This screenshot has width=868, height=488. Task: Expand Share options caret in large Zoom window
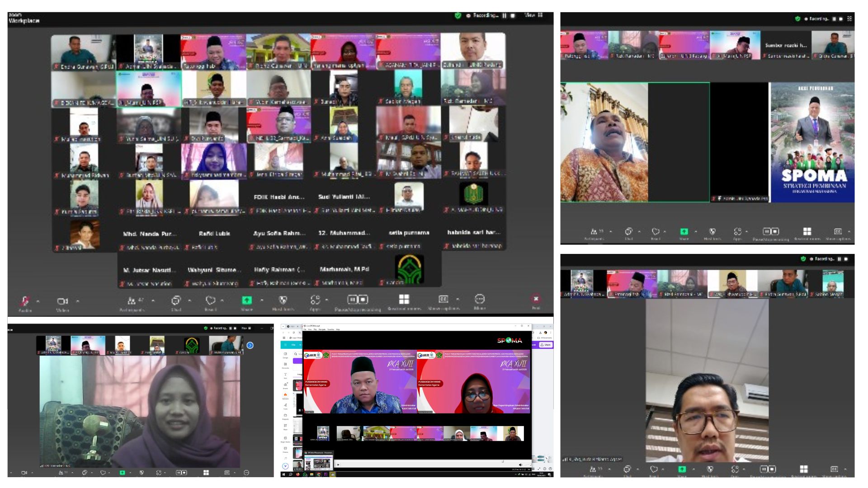pos(262,300)
